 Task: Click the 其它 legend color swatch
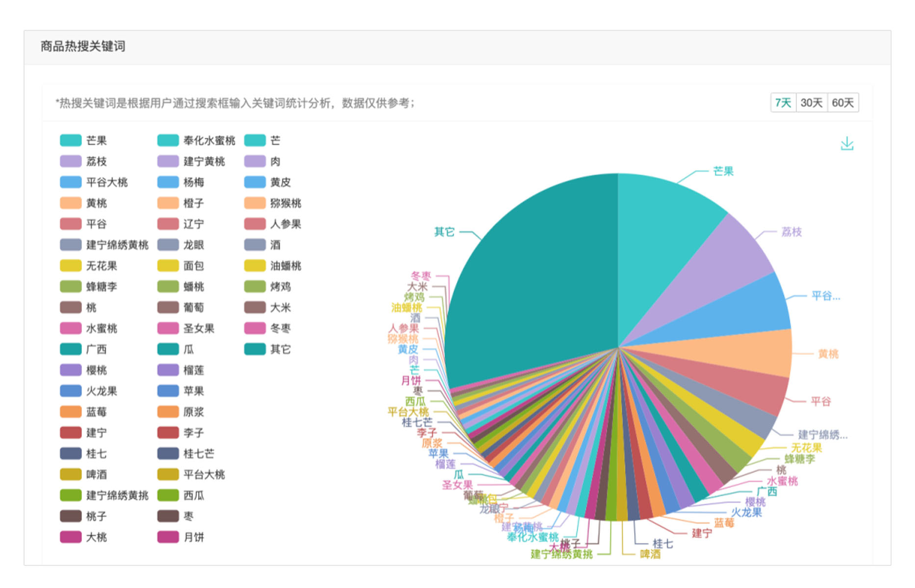[255, 349]
